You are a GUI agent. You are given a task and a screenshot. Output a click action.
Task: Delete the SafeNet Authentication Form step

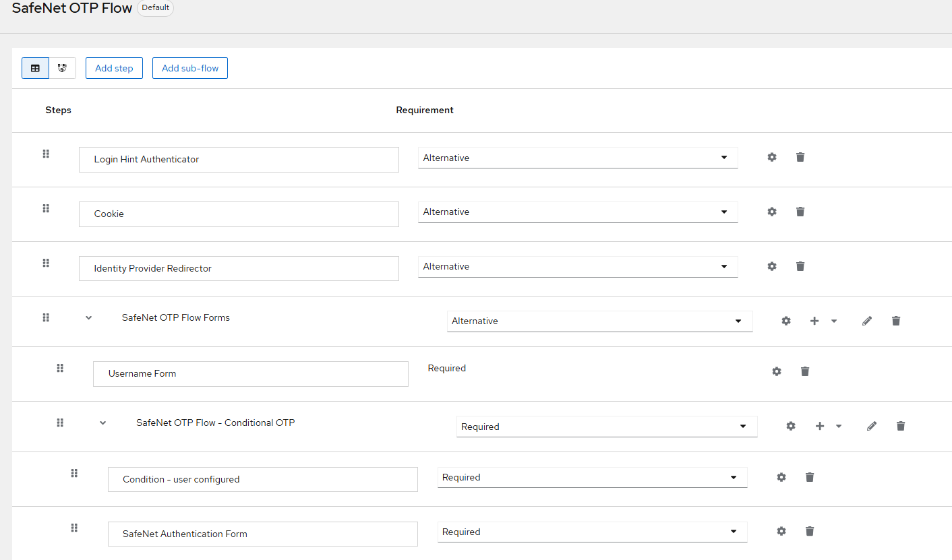click(x=810, y=531)
